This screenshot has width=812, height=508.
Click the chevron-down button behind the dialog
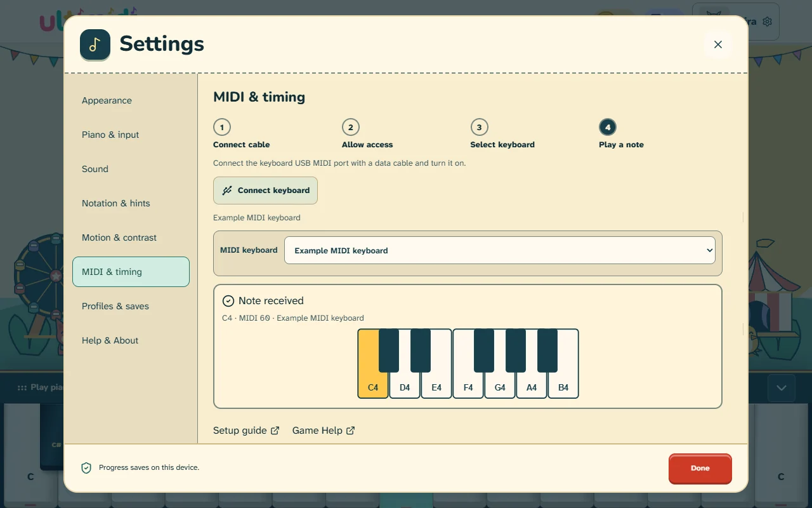pyautogui.click(x=782, y=388)
